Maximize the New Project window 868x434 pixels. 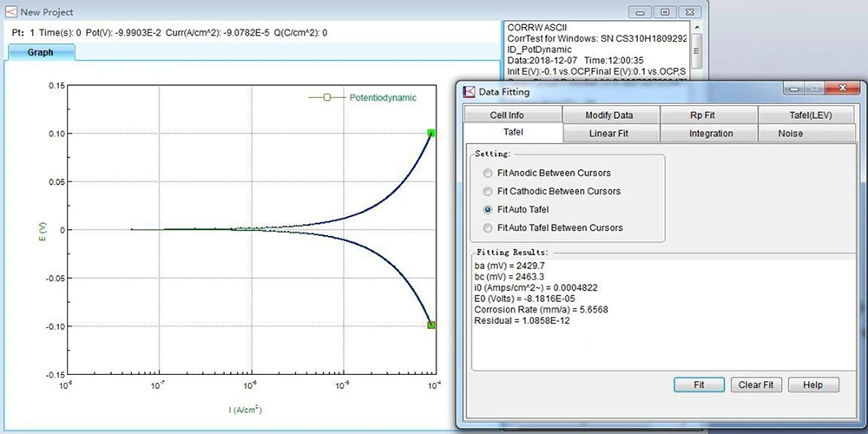coord(664,11)
